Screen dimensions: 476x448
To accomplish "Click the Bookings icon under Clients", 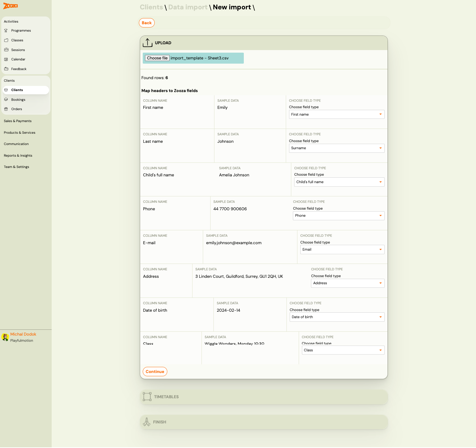I will 6,99.
